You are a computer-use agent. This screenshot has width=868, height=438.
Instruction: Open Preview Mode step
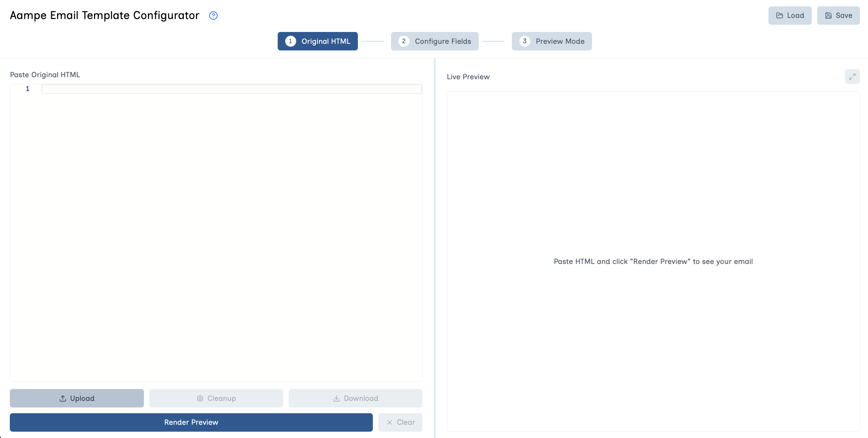point(552,41)
